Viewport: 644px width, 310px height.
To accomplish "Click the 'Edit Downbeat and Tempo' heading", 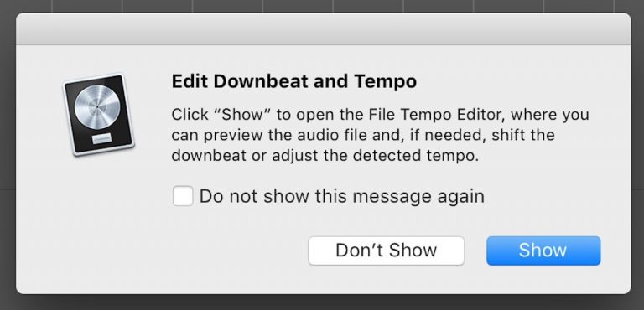I will [x=294, y=81].
